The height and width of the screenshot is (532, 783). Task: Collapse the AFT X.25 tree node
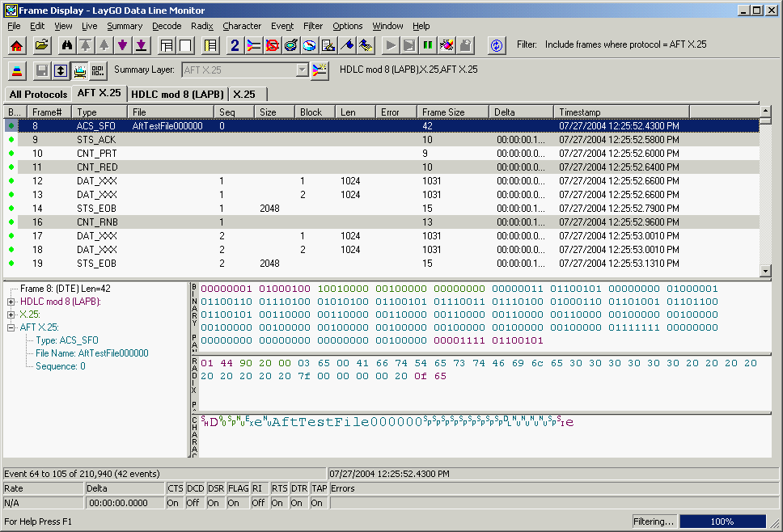[x=11, y=328]
